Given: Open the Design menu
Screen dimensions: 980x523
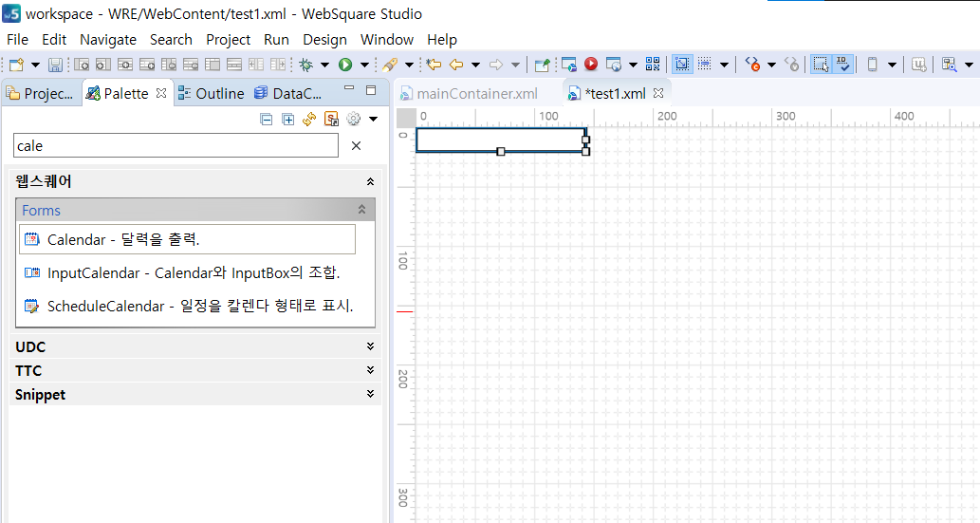Looking at the screenshot, I should (325, 40).
